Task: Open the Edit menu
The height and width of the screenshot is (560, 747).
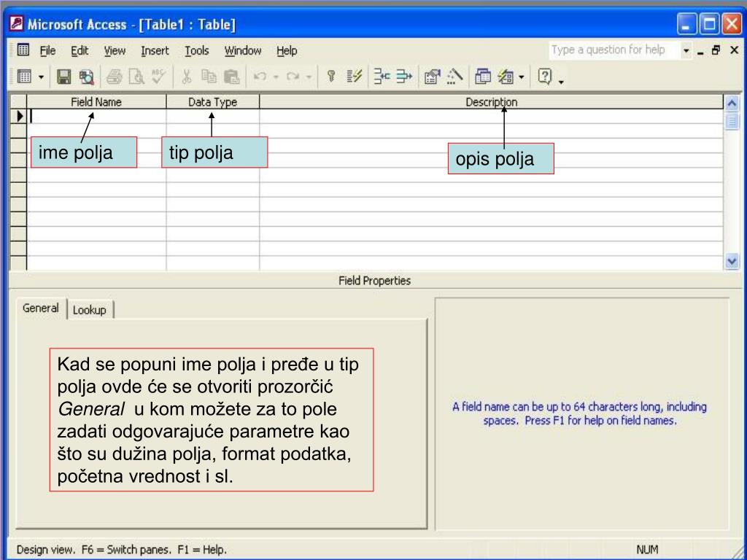Action: click(x=80, y=50)
